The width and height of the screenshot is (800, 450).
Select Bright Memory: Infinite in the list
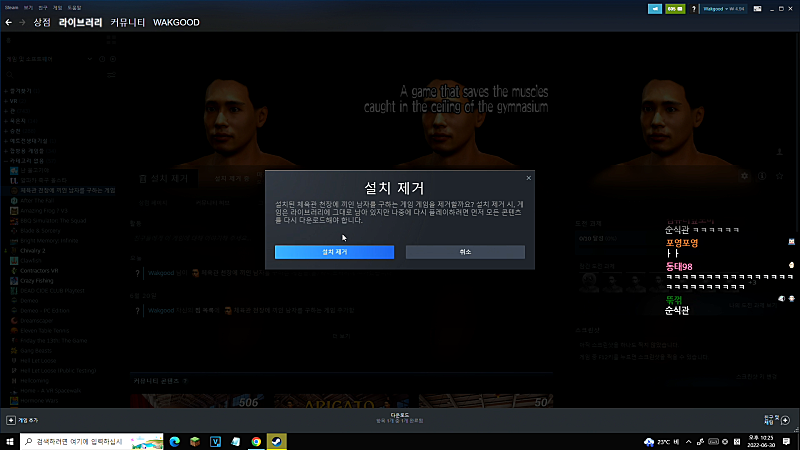(49, 241)
